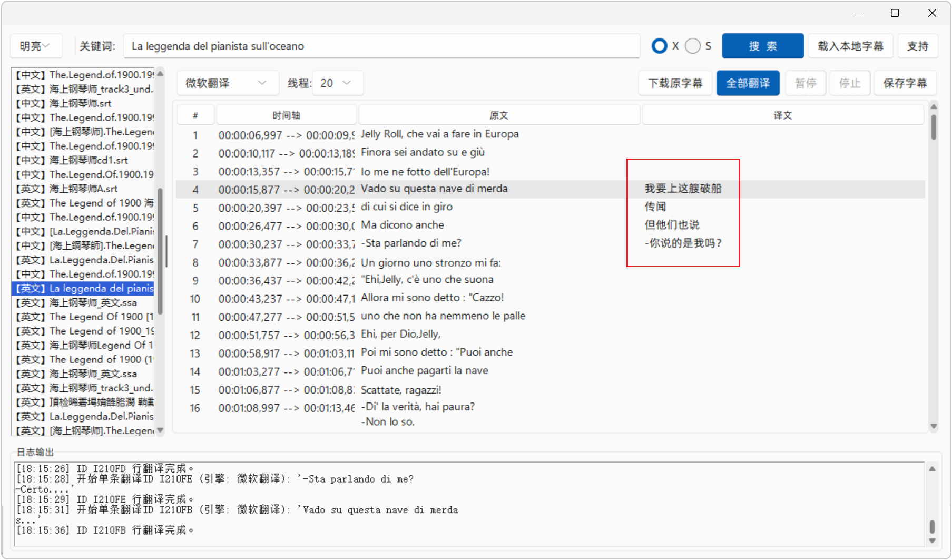The width and height of the screenshot is (952, 560).
Task: Click the file list vertical scrollbar thumb
Action: (x=160, y=251)
